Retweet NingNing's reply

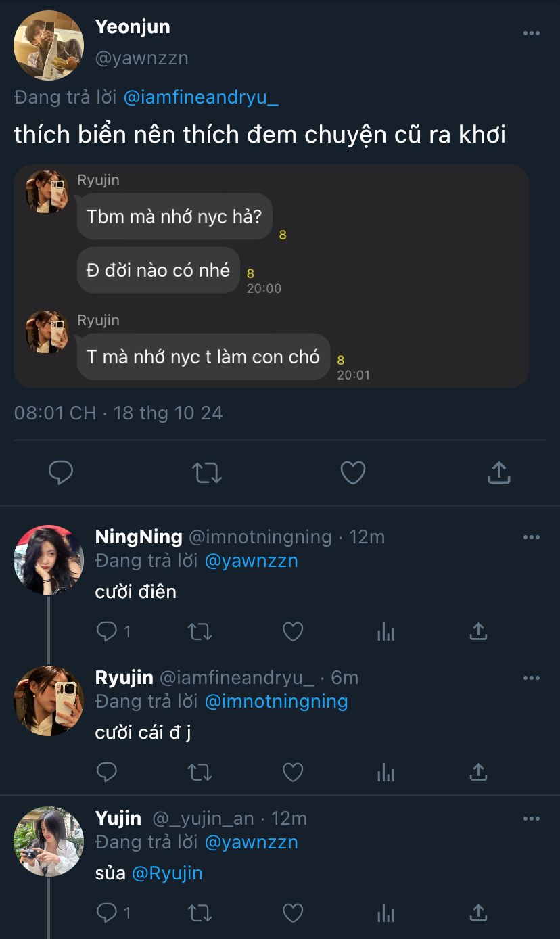[200, 632]
